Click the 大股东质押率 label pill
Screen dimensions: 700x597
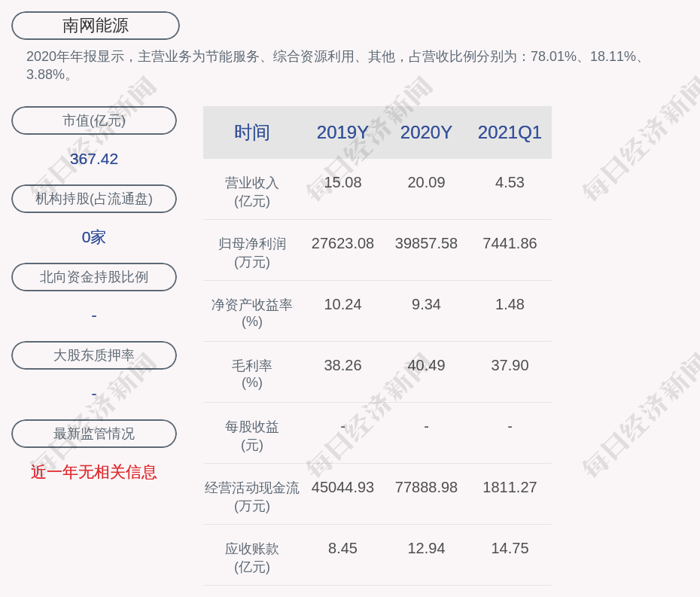click(94, 355)
